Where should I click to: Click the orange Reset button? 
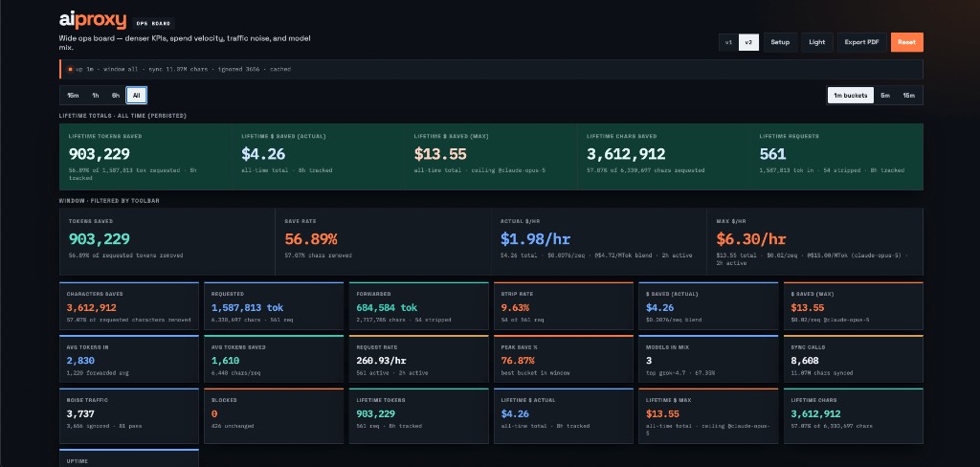[x=907, y=42]
